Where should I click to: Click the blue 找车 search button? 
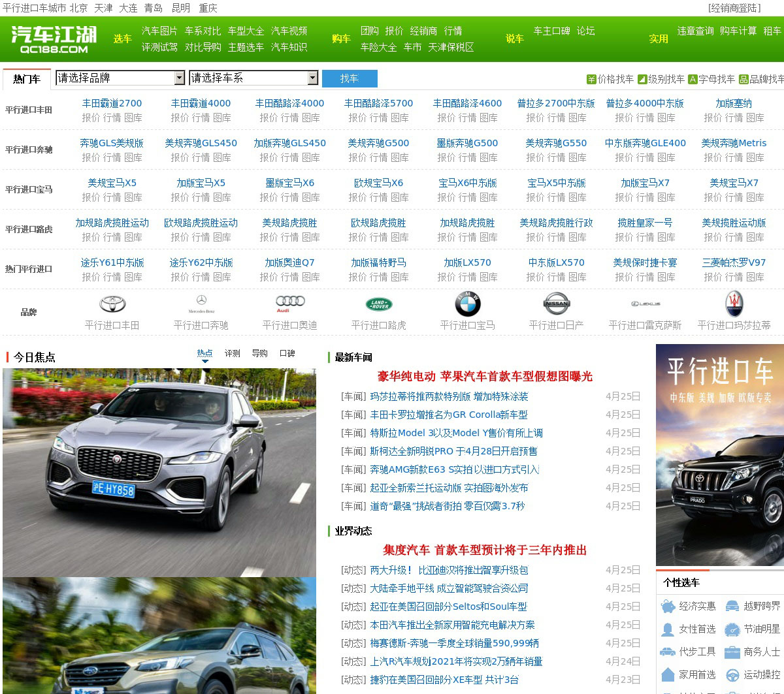(x=350, y=78)
